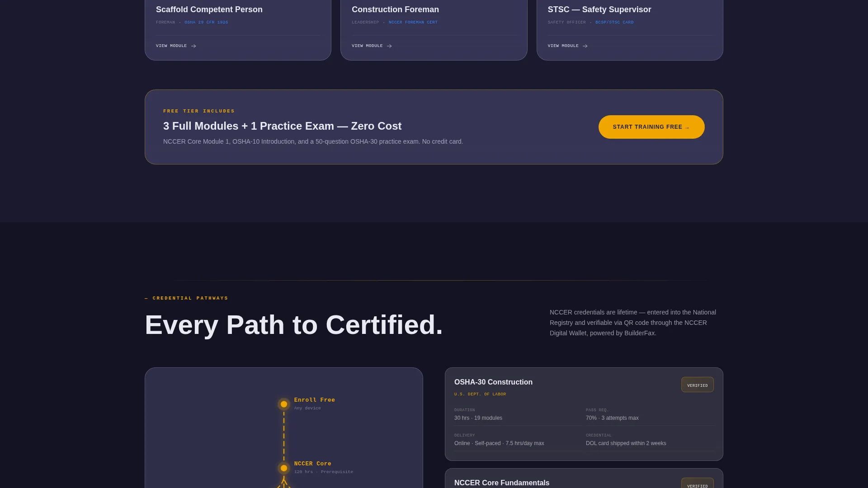Viewport: 868px width, 488px height.
Task: Click NCCER Core Module 1 free-tier description
Action: [x=313, y=141]
